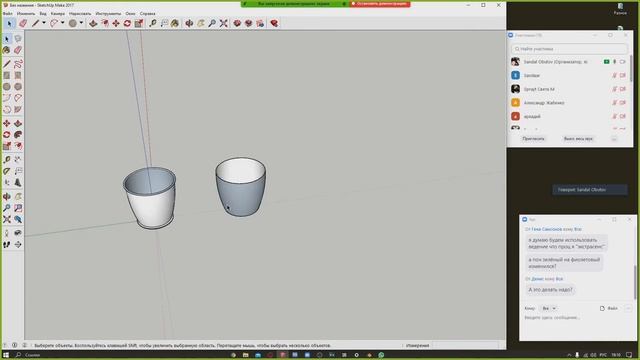Toggle muted microphone of аркадий participant
The image size is (640, 360).
614,116
